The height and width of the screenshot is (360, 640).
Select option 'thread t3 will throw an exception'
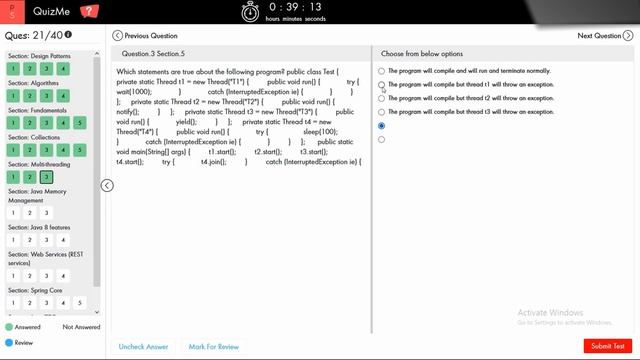[381, 112]
